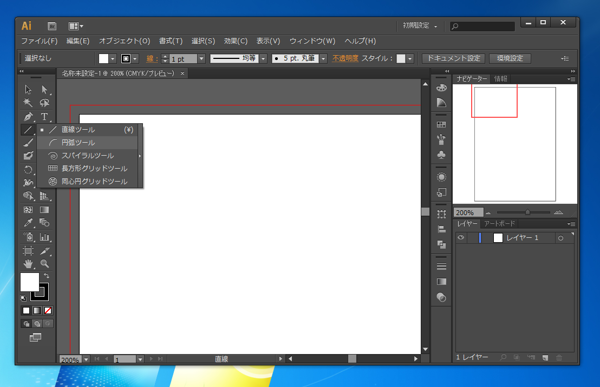
Task: Adjust the Navigator zoom slider handle
Action: click(x=528, y=212)
